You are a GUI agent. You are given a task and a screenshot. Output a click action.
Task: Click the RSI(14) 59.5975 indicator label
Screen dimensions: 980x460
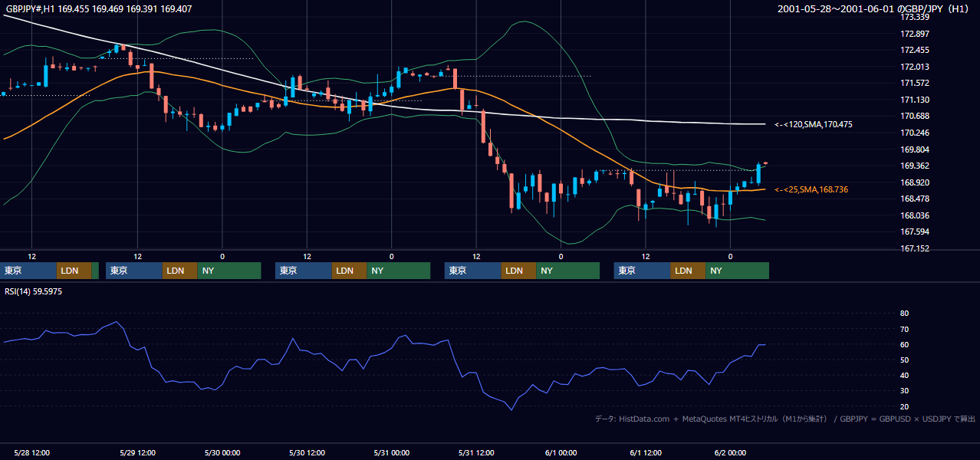pyautogui.click(x=33, y=291)
